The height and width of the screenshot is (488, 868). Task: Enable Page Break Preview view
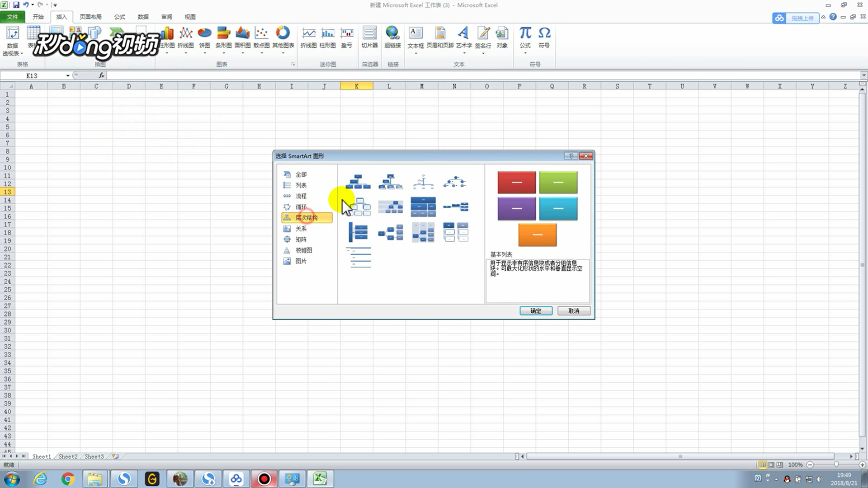[780, 465]
